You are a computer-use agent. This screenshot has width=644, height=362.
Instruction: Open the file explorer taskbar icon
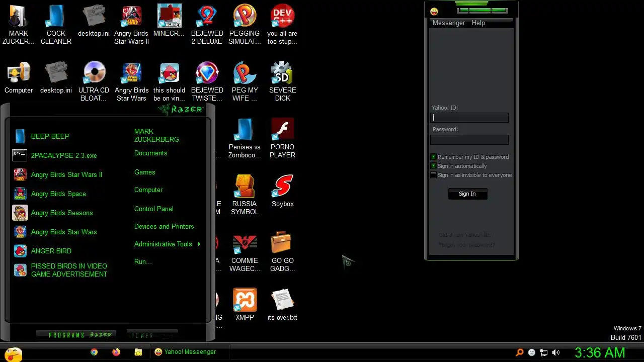[138, 352]
